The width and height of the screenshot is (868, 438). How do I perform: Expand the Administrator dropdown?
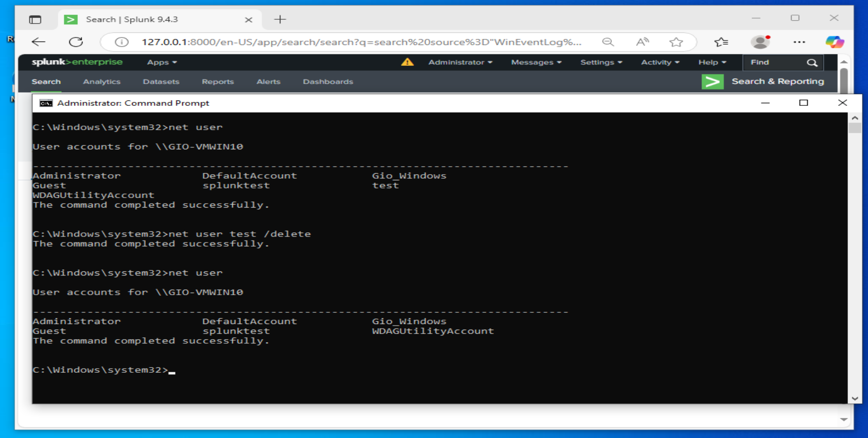click(x=460, y=62)
